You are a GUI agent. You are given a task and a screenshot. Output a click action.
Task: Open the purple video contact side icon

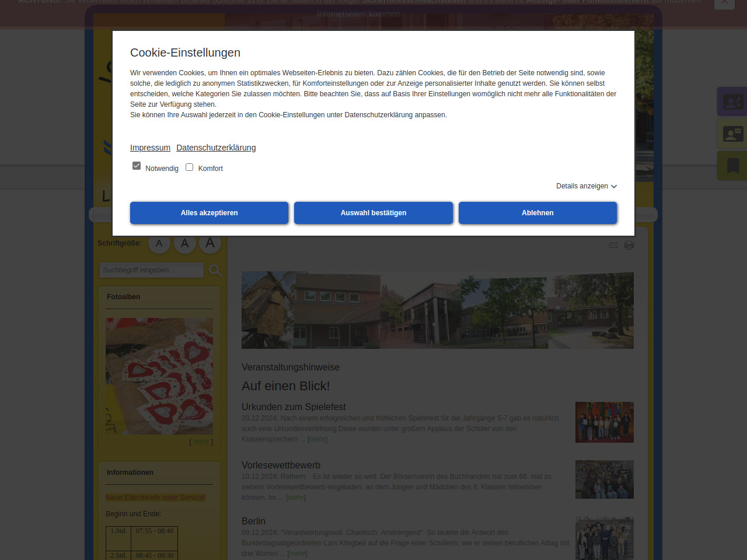click(732, 101)
